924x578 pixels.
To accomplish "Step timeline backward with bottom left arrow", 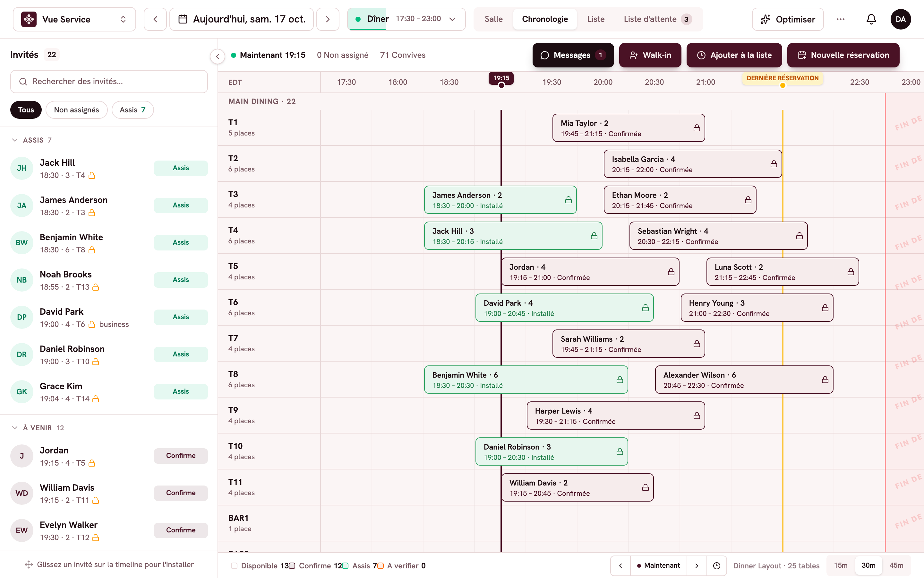I will (620, 565).
